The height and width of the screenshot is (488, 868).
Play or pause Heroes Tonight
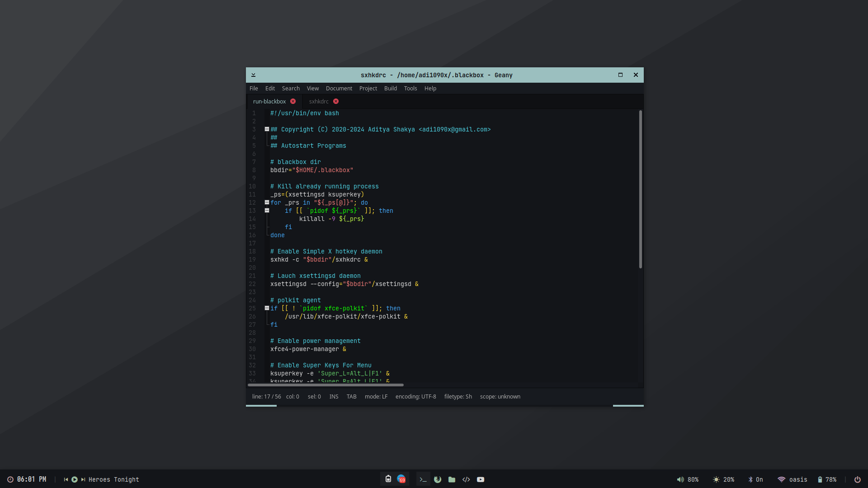[75, 479]
